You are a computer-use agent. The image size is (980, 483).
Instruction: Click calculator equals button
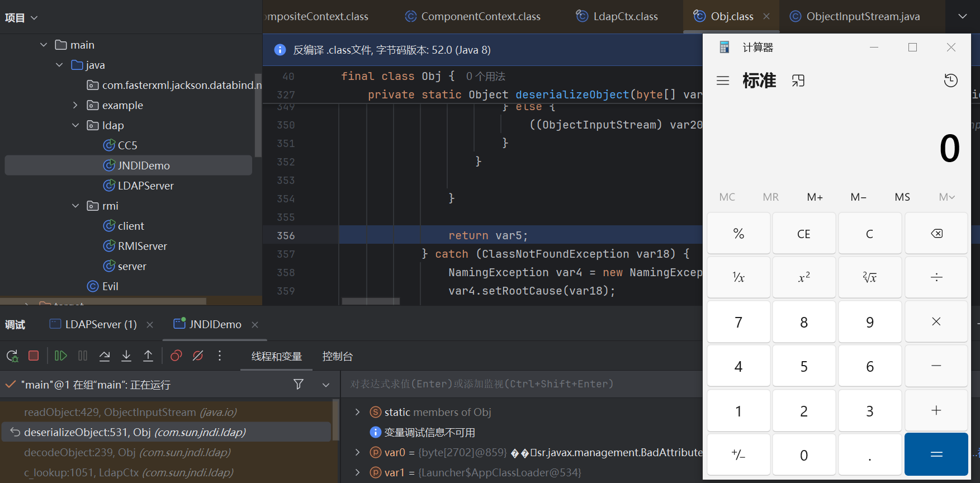click(x=936, y=454)
